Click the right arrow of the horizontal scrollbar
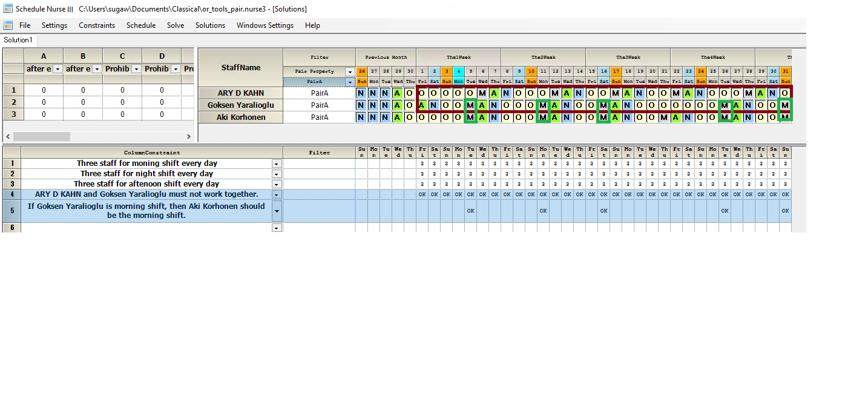The height and width of the screenshot is (419, 868). coord(188,137)
